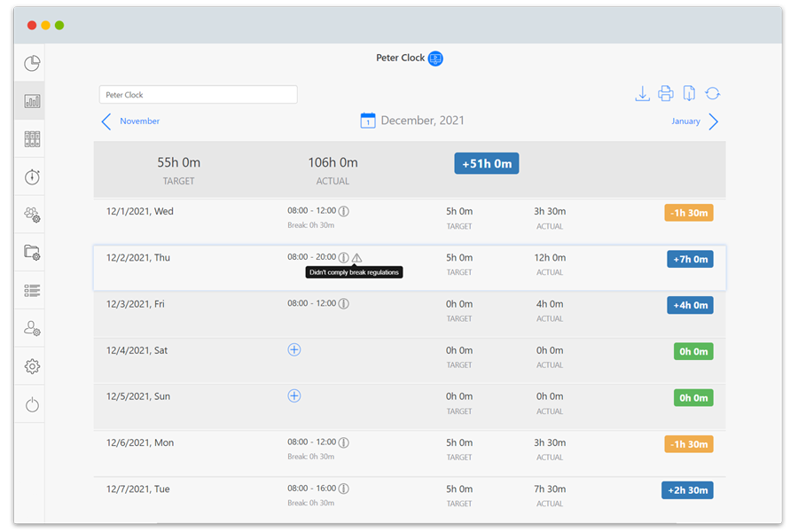This screenshot has height=532, width=798.
Task: Open the pie chart dashboard in sidebar
Action: tap(32, 64)
